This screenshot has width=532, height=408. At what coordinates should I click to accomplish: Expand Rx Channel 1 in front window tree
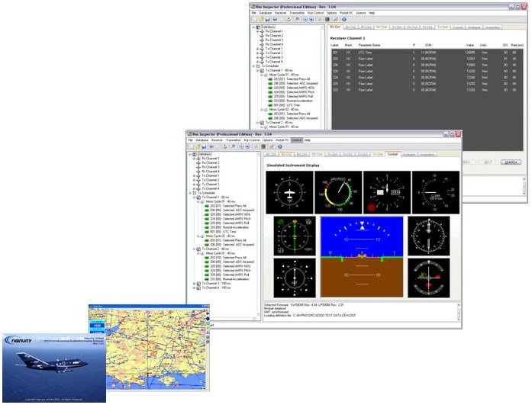point(194,159)
